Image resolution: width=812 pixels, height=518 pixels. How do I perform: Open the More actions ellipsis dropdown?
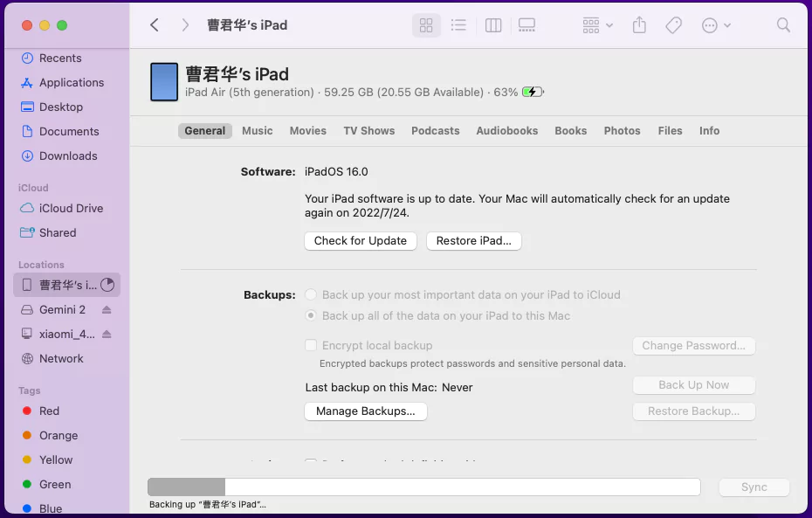point(716,24)
